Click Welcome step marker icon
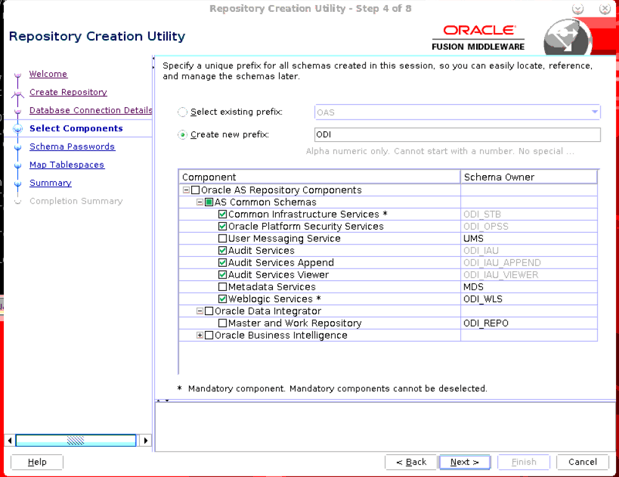This screenshot has width=619, height=477. point(17,75)
